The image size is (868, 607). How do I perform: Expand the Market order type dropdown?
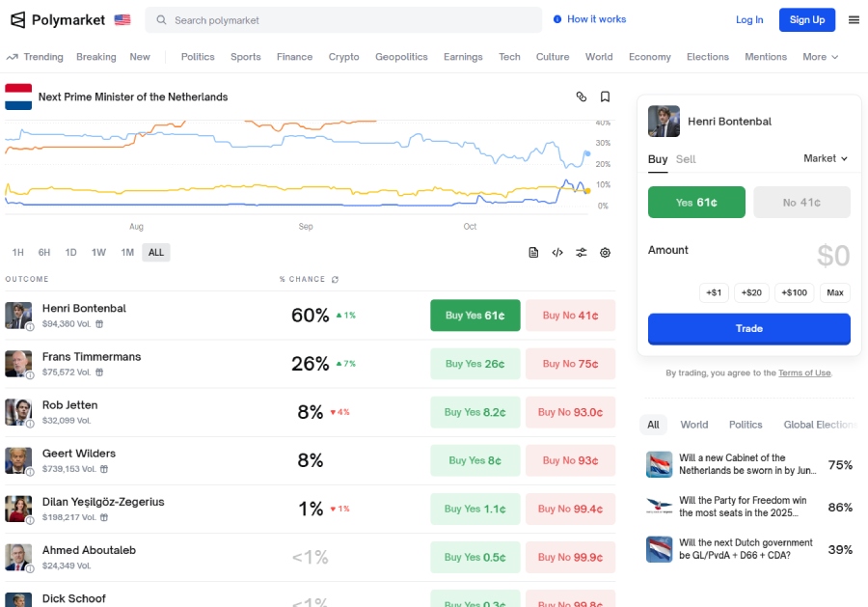826,158
